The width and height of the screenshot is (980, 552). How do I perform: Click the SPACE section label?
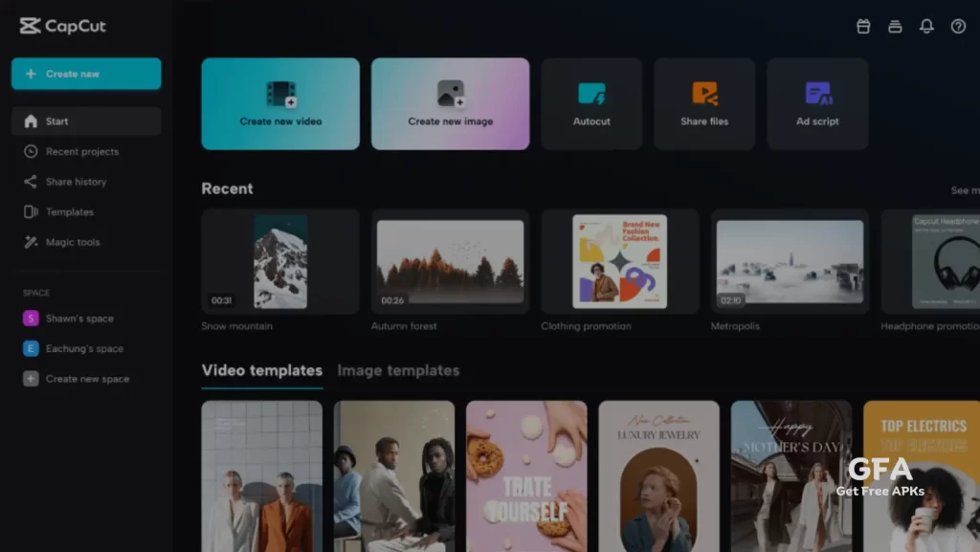tap(36, 293)
